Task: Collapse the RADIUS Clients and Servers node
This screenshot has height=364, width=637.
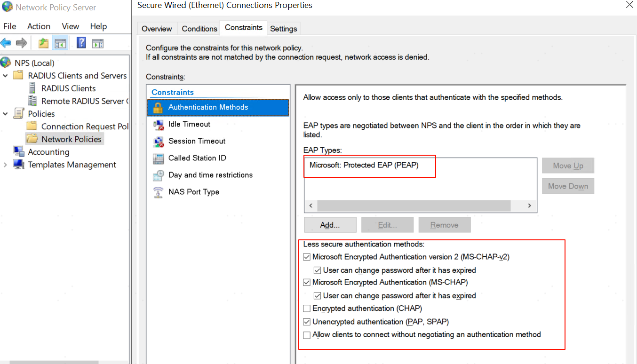Action: click(5, 75)
